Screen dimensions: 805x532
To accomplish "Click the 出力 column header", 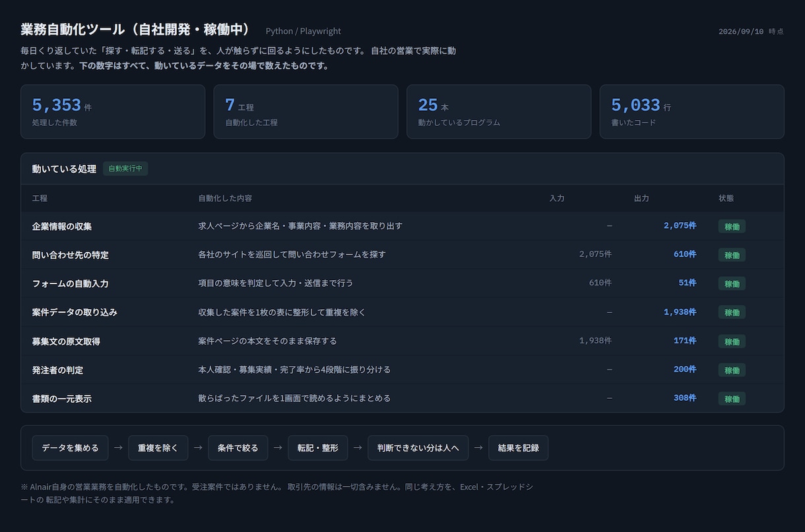I will coord(641,198).
